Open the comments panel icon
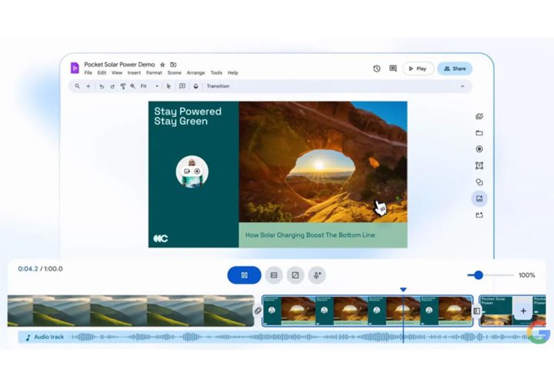 click(x=392, y=68)
